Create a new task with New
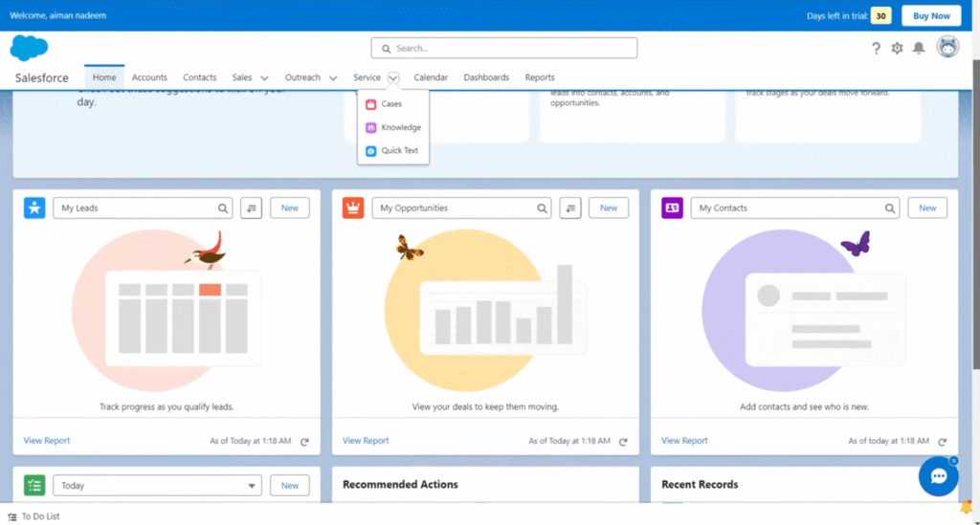 289,485
